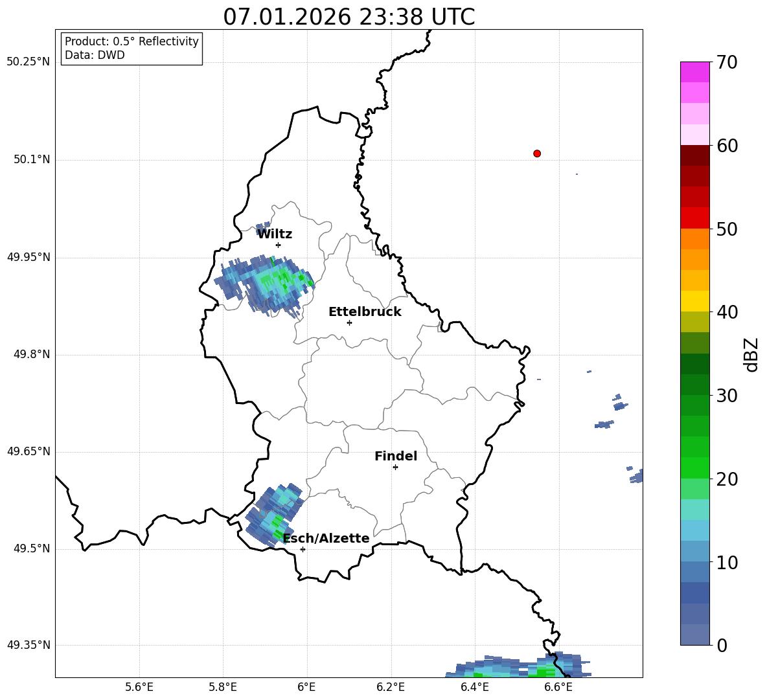Click the 49.8°N latitude label

(x=32, y=354)
